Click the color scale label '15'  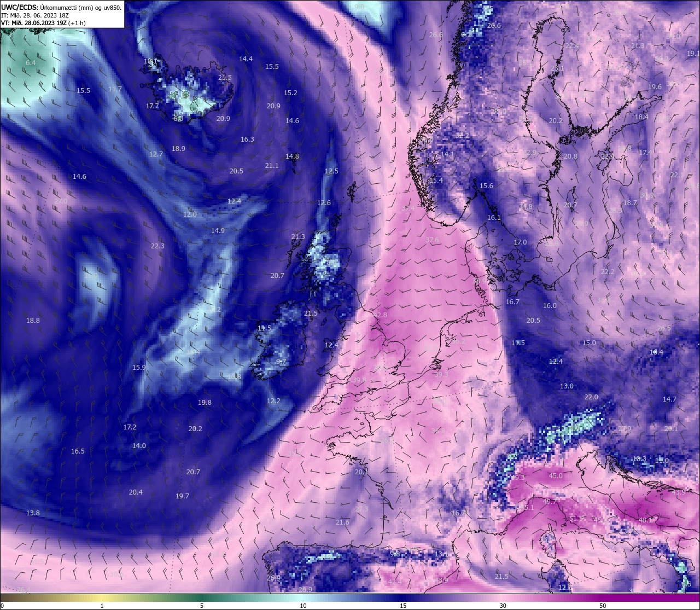coord(402,606)
